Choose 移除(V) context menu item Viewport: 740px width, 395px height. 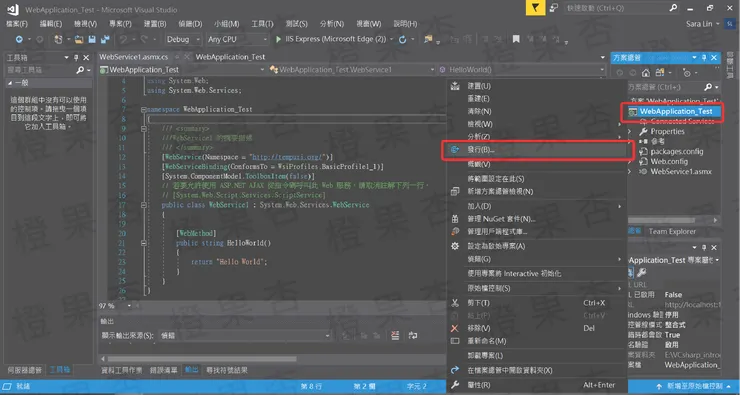click(537, 328)
